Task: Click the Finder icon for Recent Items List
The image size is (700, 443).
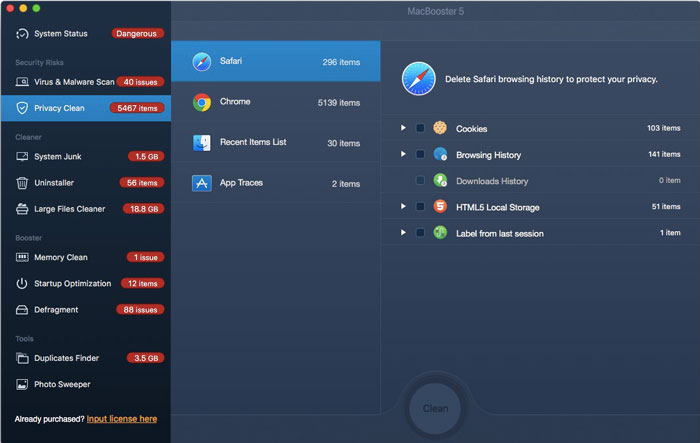Action: coord(202,143)
